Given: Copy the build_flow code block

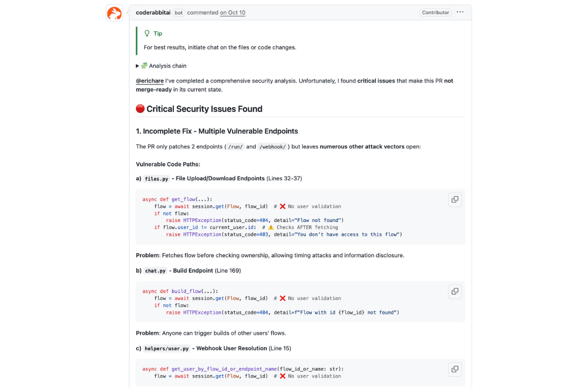Looking at the screenshot, I should click(x=455, y=292).
